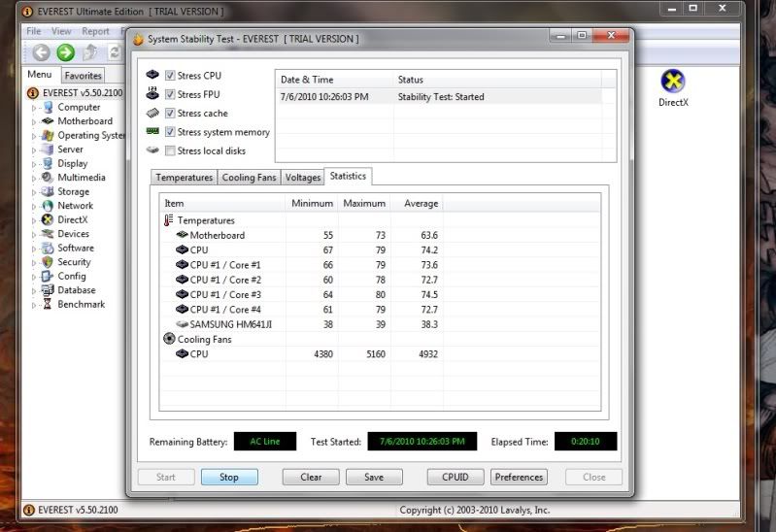
Task: Click the Up level toolbar icon
Action: [x=90, y=52]
